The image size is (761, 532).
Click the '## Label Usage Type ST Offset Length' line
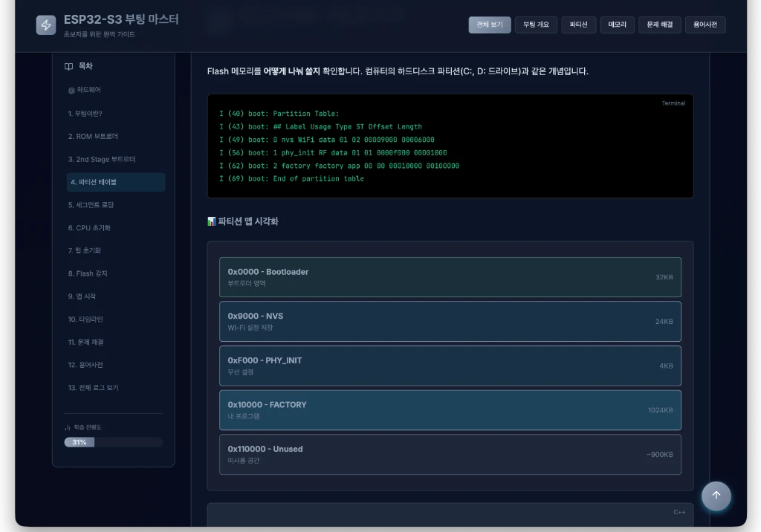pos(320,127)
